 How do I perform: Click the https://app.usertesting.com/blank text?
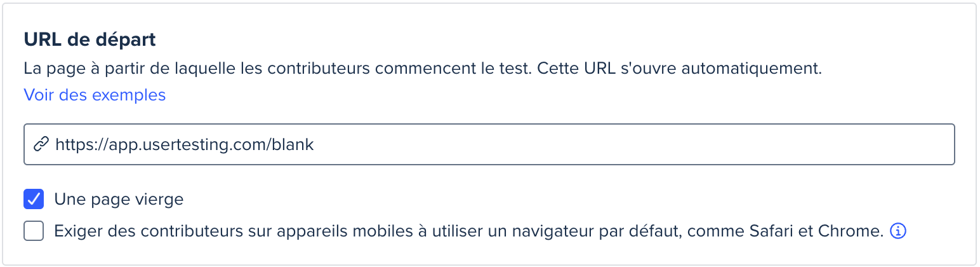pos(185,145)
